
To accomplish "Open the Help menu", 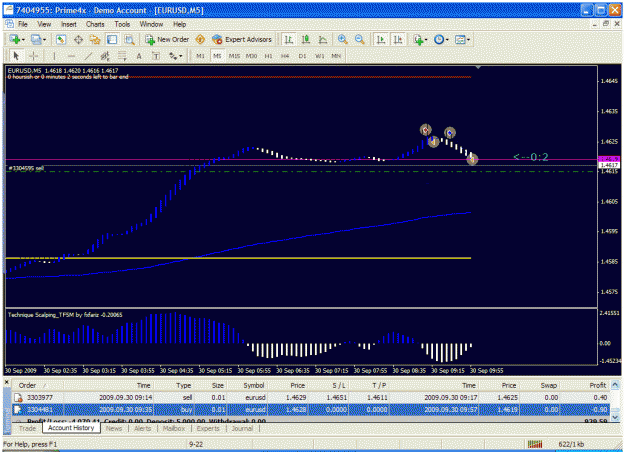I will click(179, 24).
